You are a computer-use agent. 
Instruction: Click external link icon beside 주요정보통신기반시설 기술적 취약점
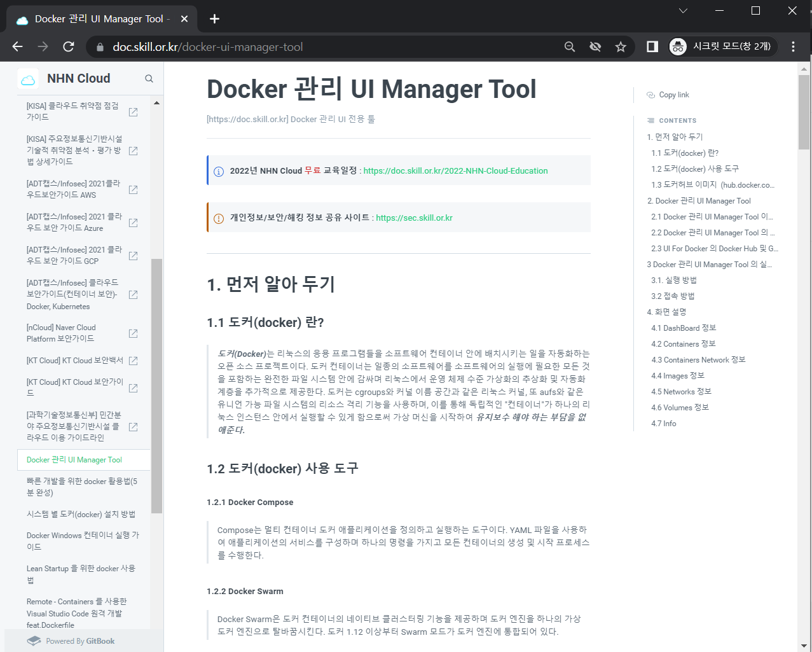[x=133, y=151]
